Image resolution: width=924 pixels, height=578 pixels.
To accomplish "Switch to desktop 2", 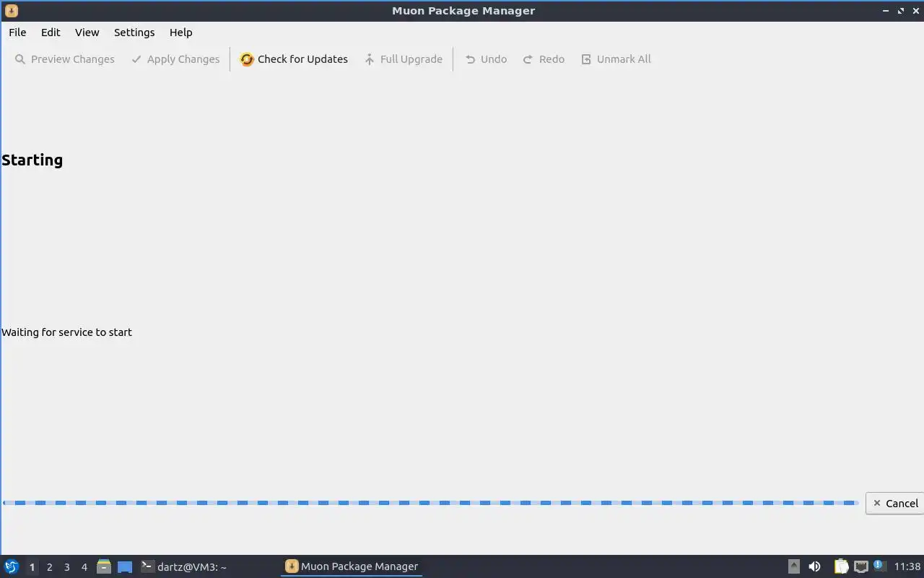I will [49, 567].
